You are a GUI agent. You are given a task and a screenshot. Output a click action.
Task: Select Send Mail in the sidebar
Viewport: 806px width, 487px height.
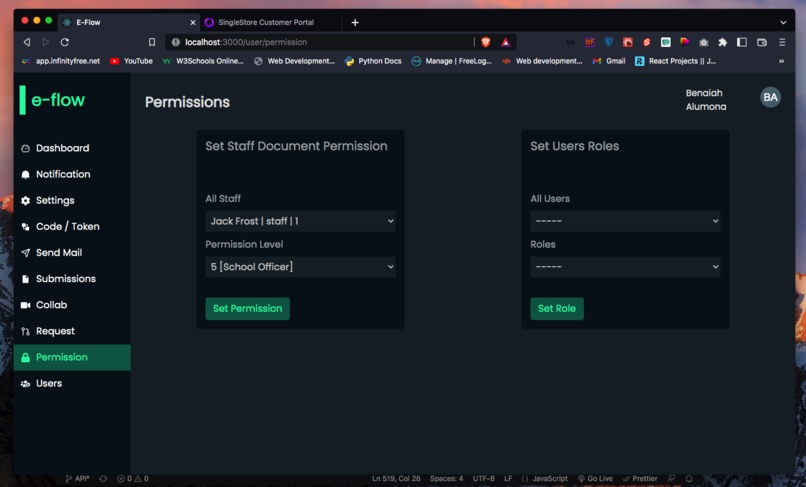(x=72, y=252)
